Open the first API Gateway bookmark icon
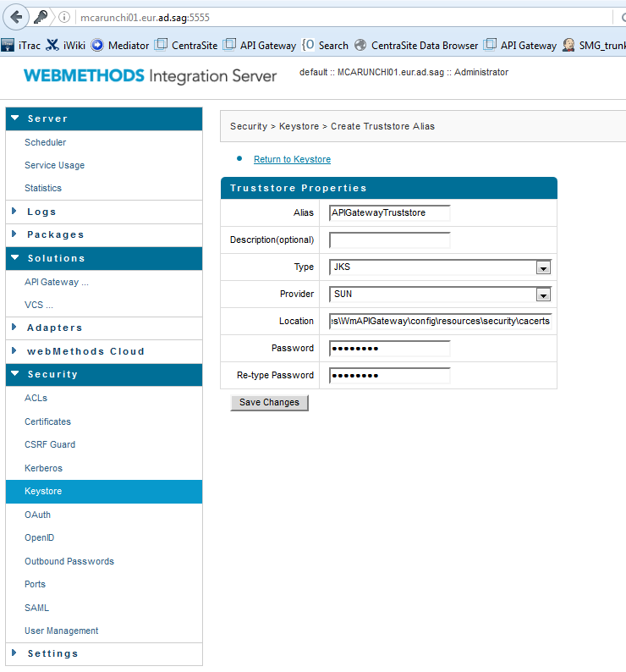 click(229, 45)
